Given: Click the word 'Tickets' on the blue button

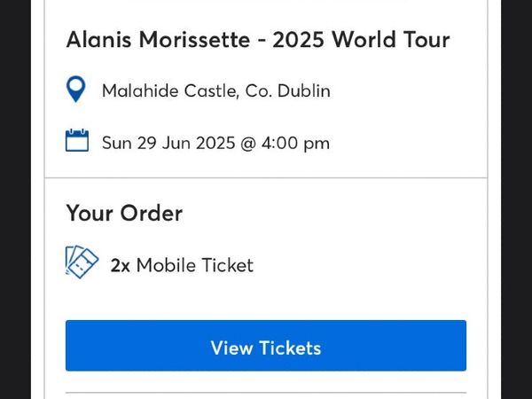Looking at the screenshot, I should [290, 348].
